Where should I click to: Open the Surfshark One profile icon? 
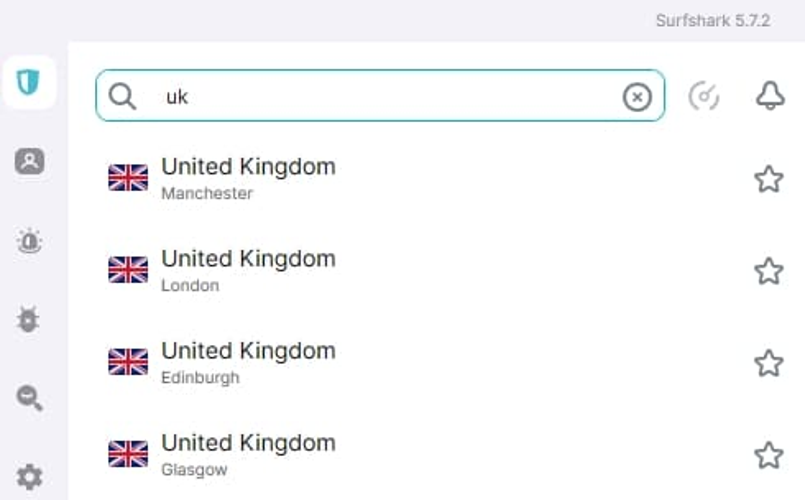pyautogui.click(x=29, y=161)
